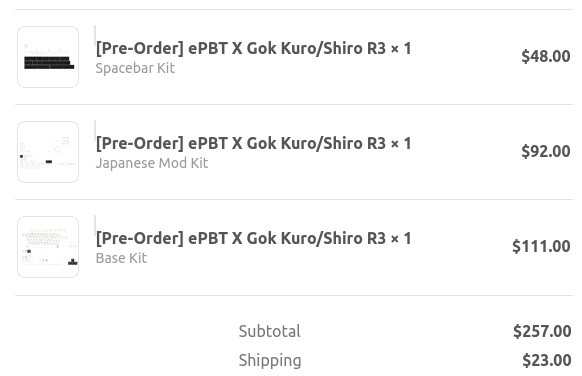Image resolution: width=582 pixels, height=376 pixels.
Task: Click the $92.00 item price
Action: (x=546, y=151)
